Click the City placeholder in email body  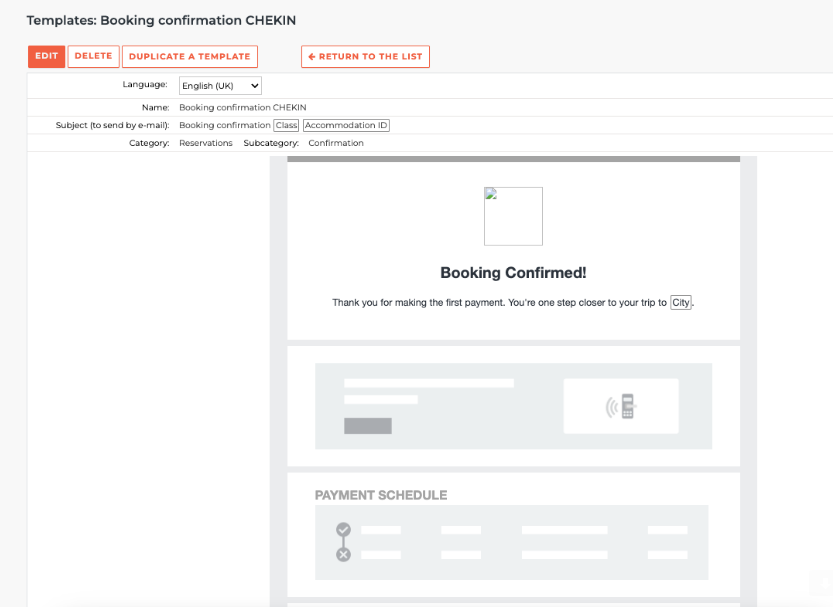click(x=681, y=302)
